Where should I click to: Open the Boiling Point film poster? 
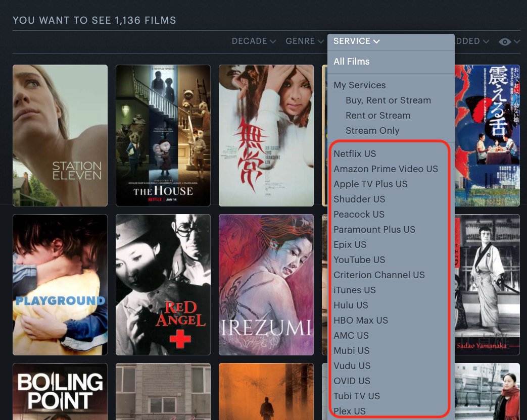point(60,391)
